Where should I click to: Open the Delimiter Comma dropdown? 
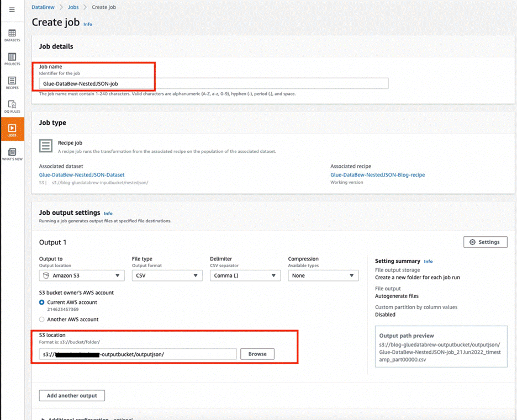point(245,276)
